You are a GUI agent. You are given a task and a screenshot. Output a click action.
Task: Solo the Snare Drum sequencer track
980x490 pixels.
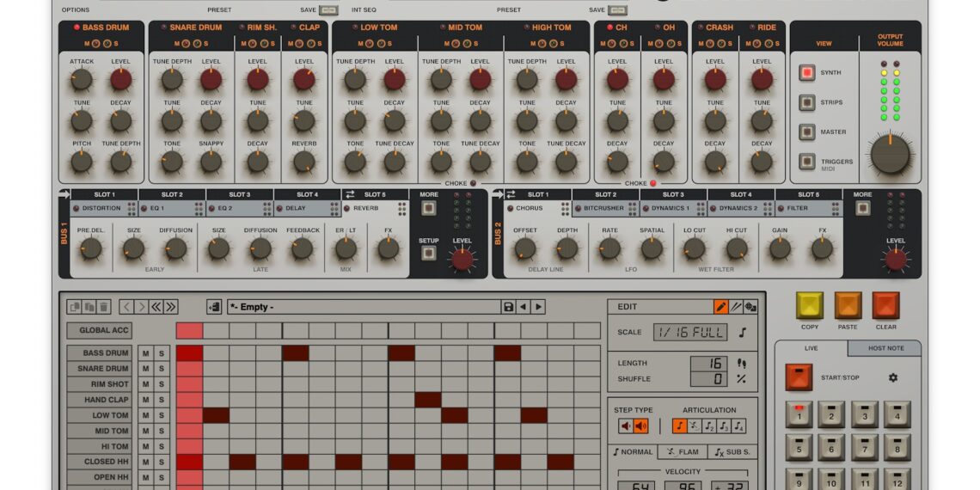[161, 369]
